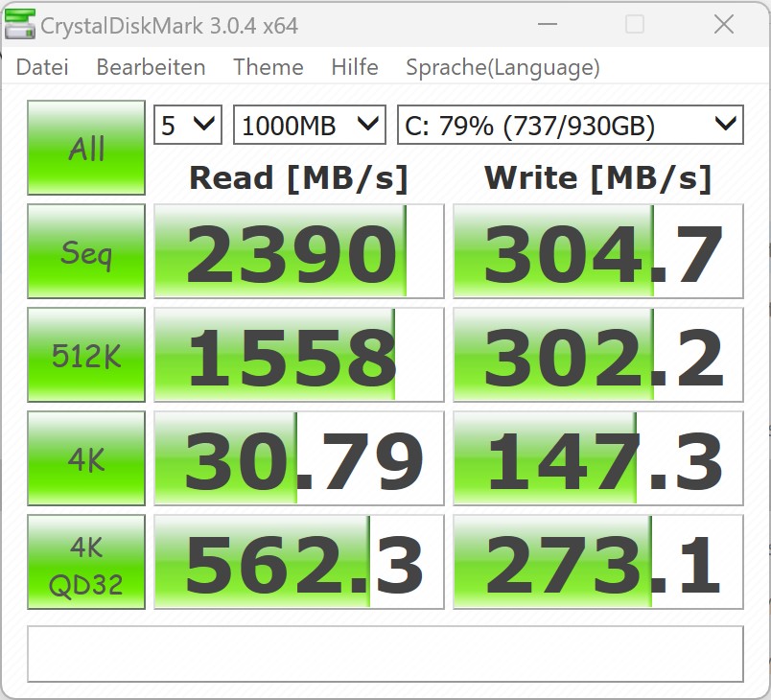The image size is (771, 700).
Task: Open the Bearbeiten menu
Action: (151, 67)
